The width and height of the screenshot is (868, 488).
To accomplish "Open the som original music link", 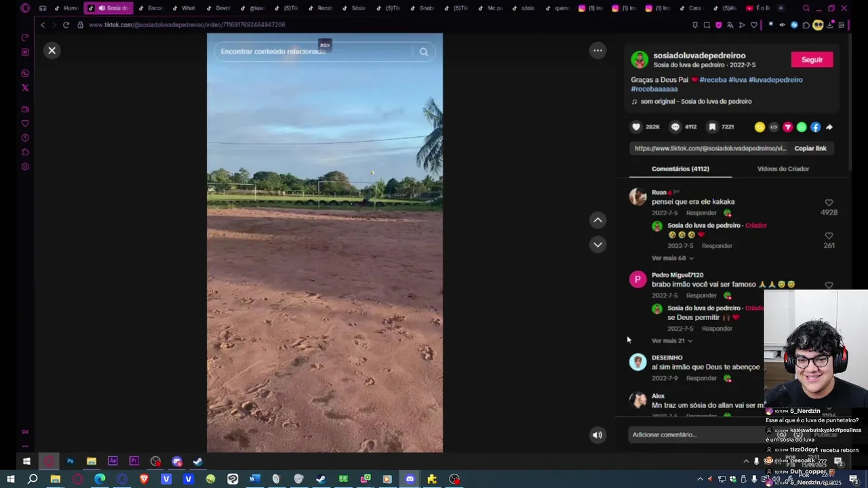I will point(696,102).
